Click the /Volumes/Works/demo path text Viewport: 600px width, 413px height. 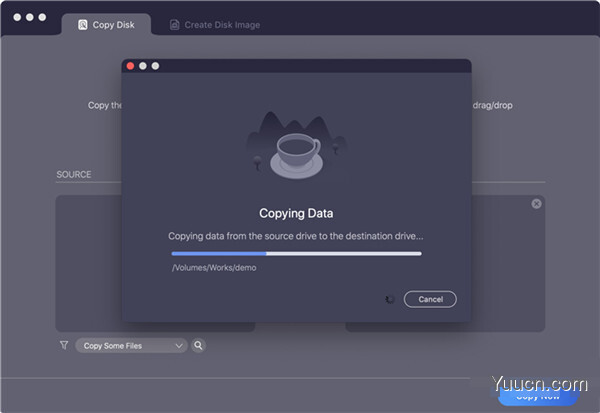coord(214,268)
